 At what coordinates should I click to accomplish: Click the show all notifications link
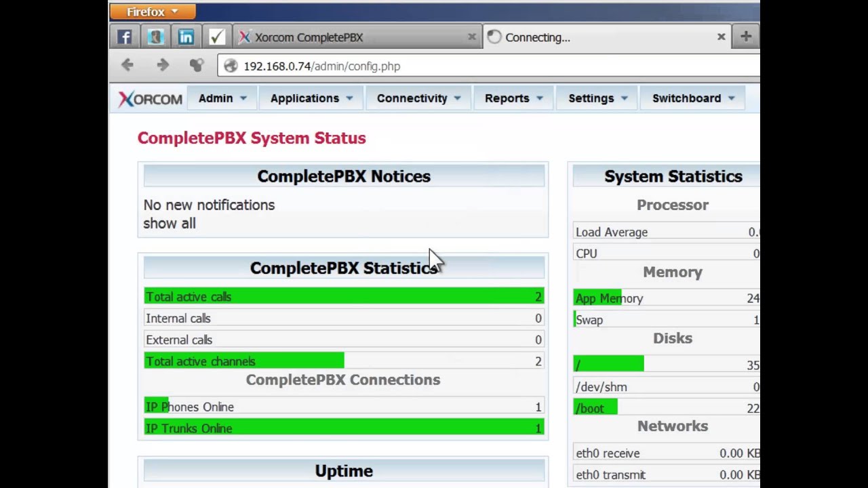[x=170, y=224]
